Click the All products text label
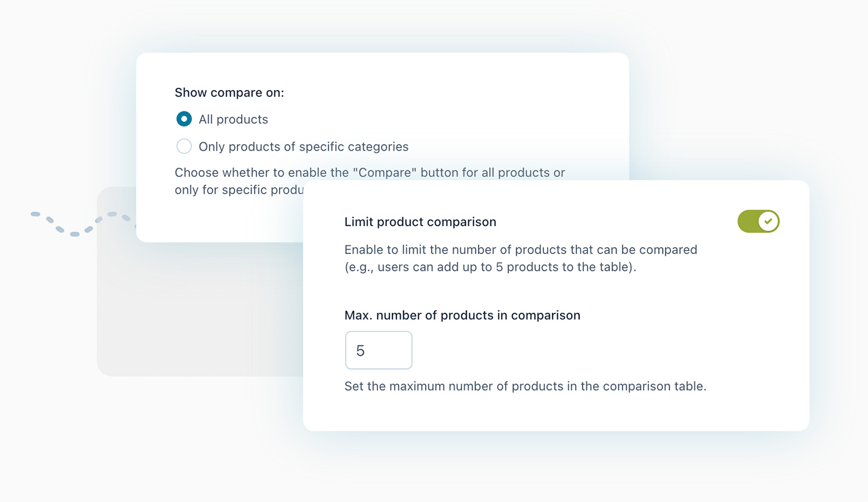This screenshot has width=868, height=502. point(234,119)
